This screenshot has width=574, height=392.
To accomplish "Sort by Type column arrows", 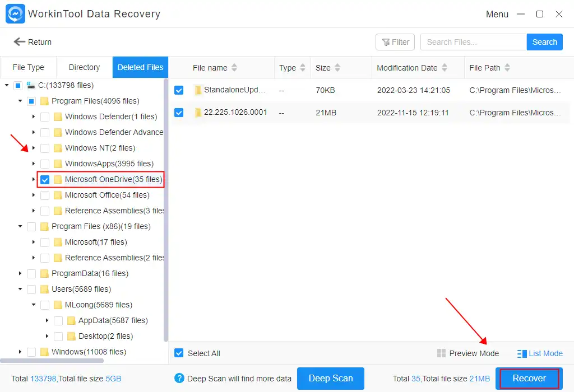I will click(302, 68).
